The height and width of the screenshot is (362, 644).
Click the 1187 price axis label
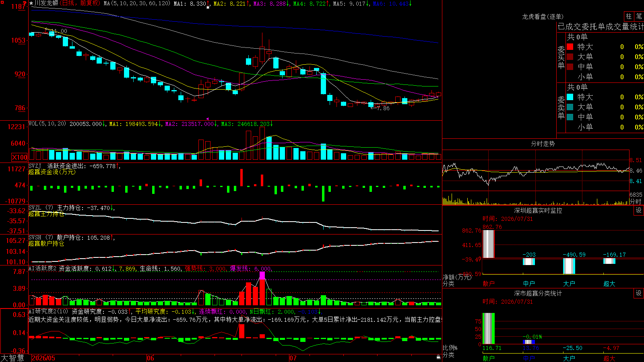pos(19,6)
